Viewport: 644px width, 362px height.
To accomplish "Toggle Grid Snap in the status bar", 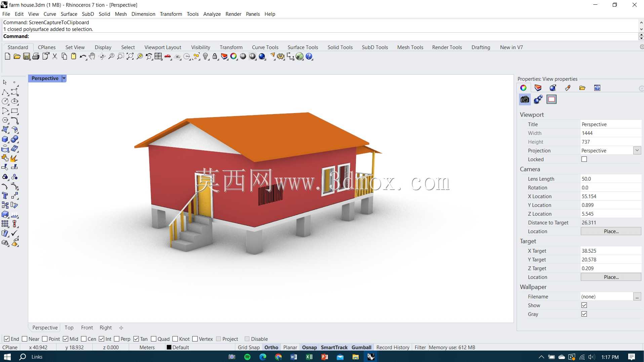I will click(249, 348).
